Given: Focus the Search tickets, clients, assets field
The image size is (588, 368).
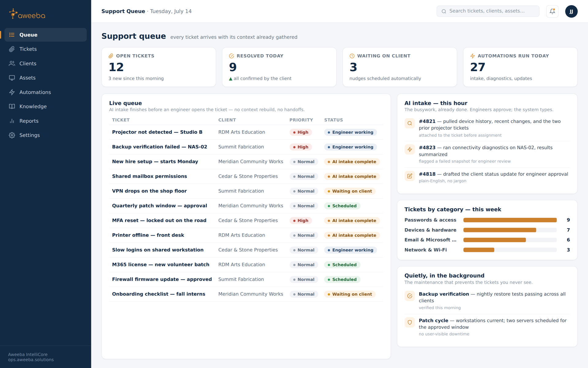Looking at the screenshot, I should pyautogui.click(x=488, y=11).
